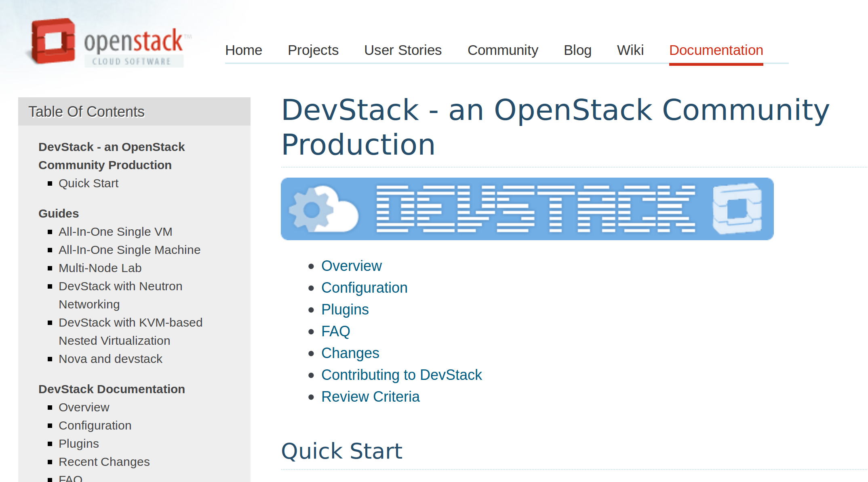Click the Overview link in main content

click(351, 266)
